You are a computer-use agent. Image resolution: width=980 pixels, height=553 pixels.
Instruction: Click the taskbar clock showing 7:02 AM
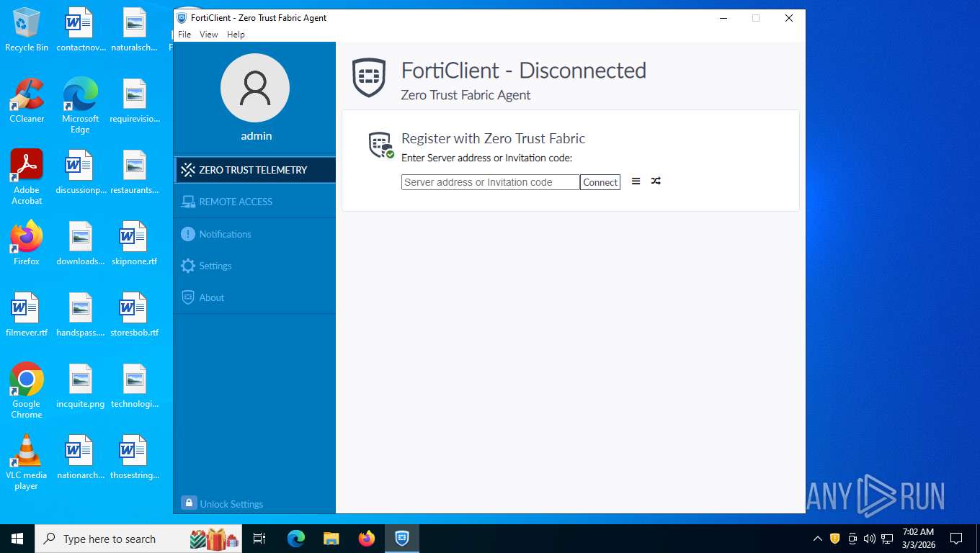tap(919, 539)
